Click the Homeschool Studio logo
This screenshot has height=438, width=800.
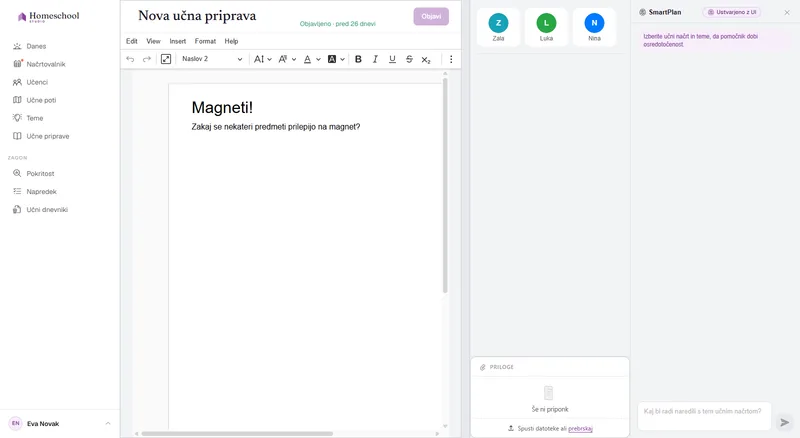click(x=48, y=17)
